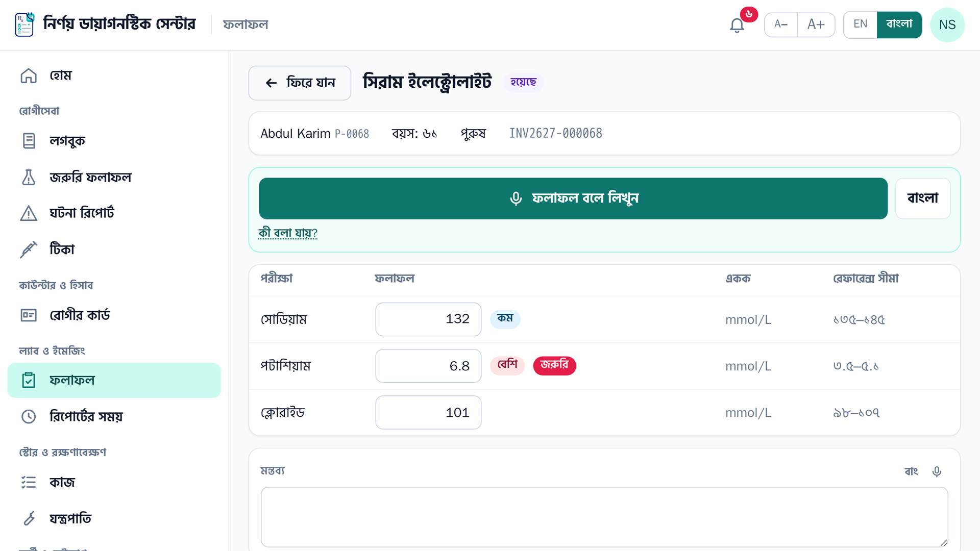Open যন্ত্রপাতি menu item
The image size is (980, 551).
114,518
